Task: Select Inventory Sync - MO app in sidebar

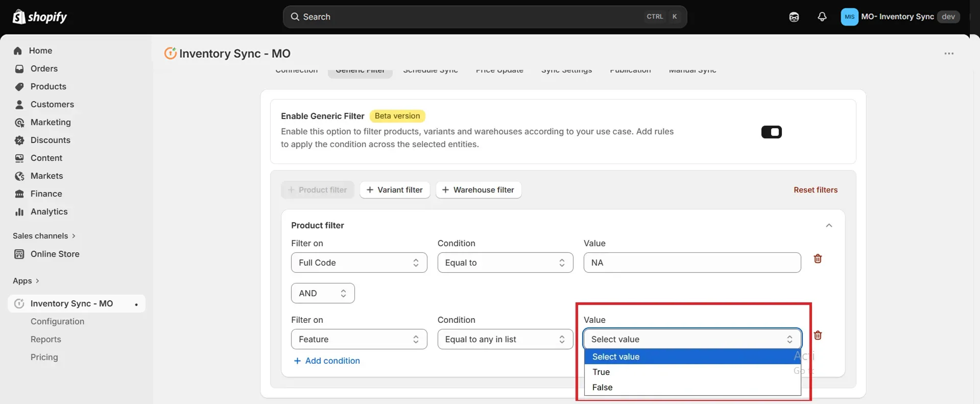Action: click(77, 303)
